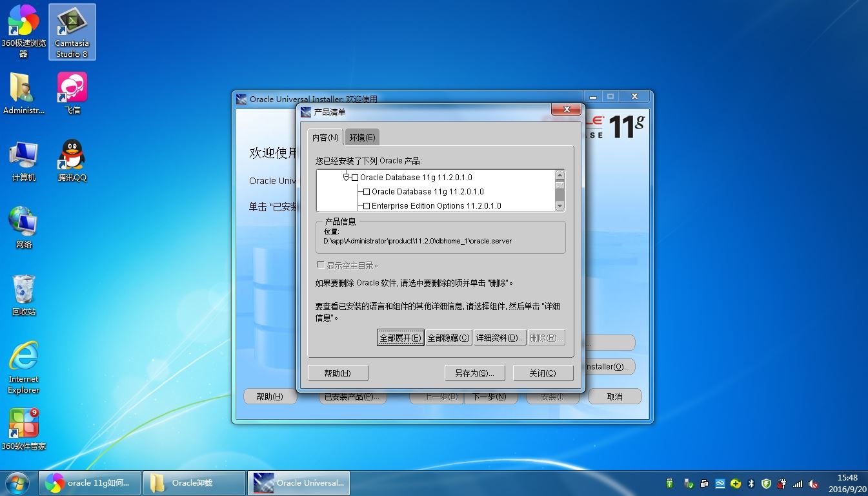Click 另存为(S)... to save inventory

[474, 373]
